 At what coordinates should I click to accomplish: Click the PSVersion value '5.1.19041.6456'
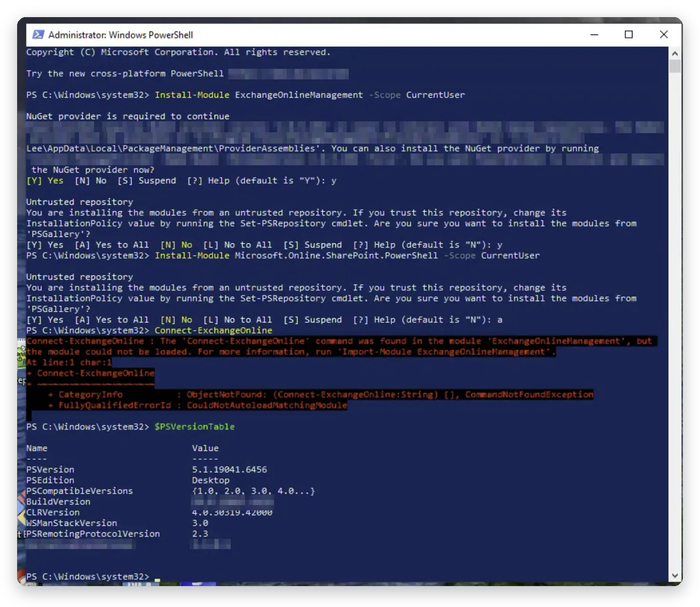click(x=229, y=470)
